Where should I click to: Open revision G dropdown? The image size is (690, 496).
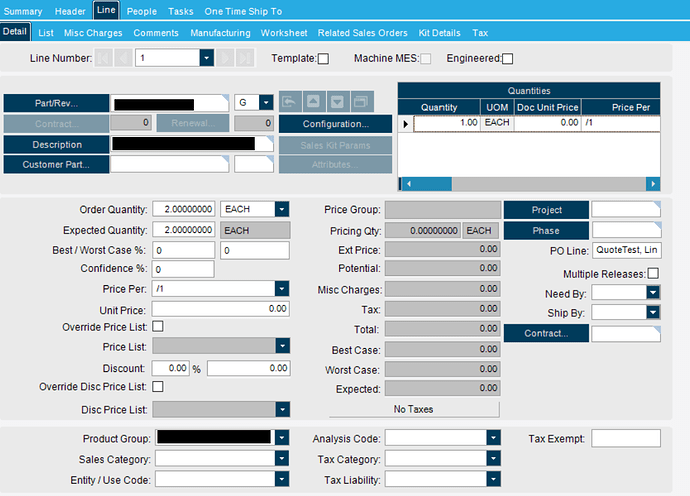coord(266,103)
